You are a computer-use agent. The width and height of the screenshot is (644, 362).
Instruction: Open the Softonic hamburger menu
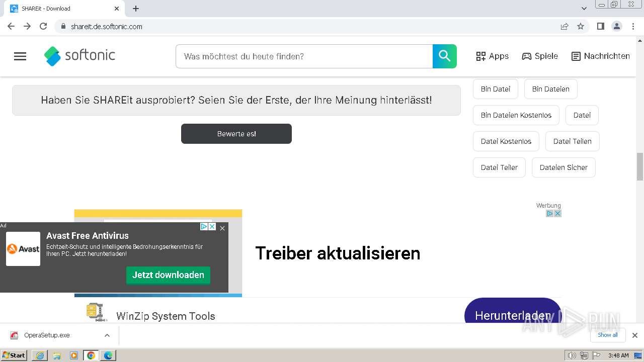(x=20, y=56)
